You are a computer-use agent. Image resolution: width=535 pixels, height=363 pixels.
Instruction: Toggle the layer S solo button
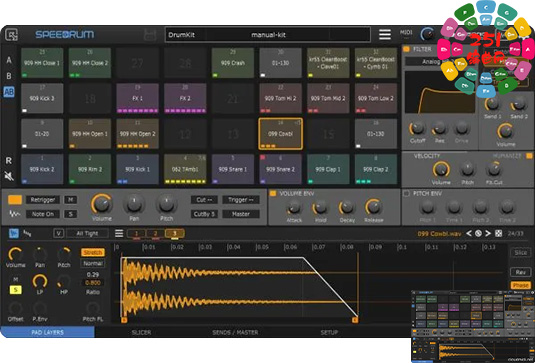(x=15, y=290)
